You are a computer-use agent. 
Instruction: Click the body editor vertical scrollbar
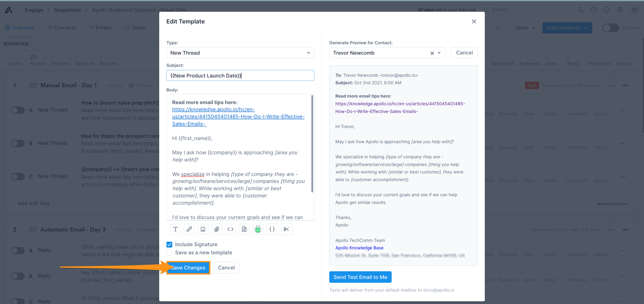click(312, 144)
